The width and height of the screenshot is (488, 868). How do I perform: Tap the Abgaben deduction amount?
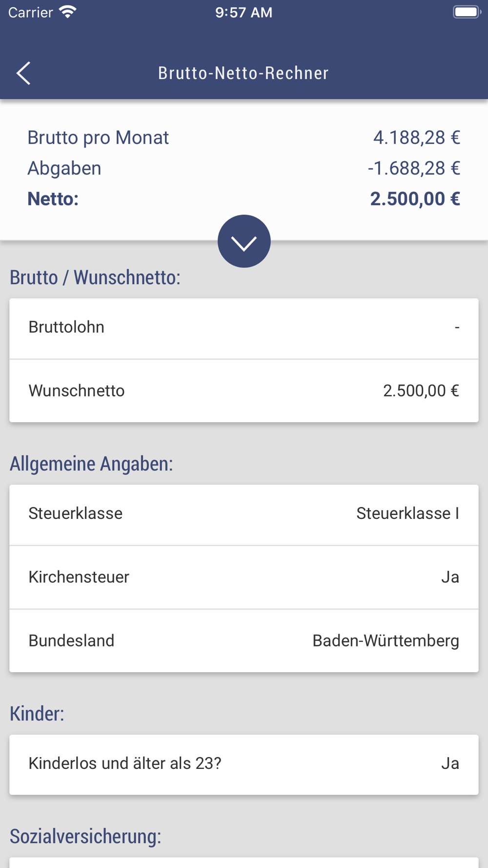tap(414, 168)
